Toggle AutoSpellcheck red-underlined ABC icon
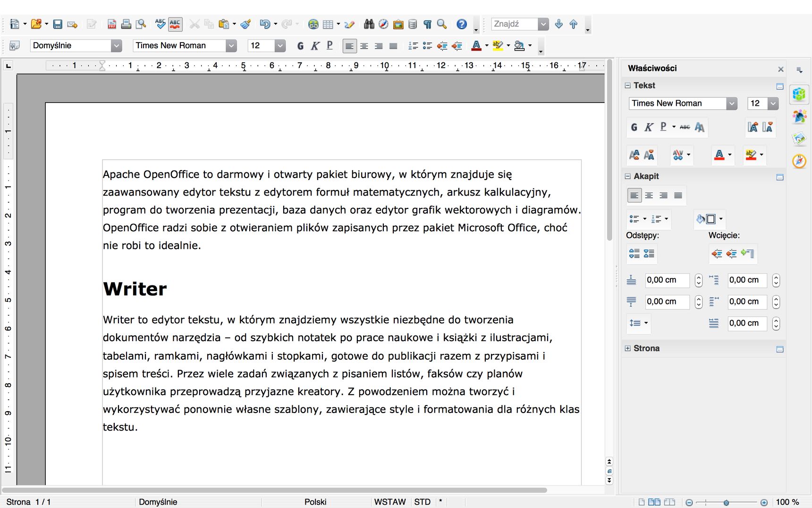812x508 pixels. tap(175, 24)
